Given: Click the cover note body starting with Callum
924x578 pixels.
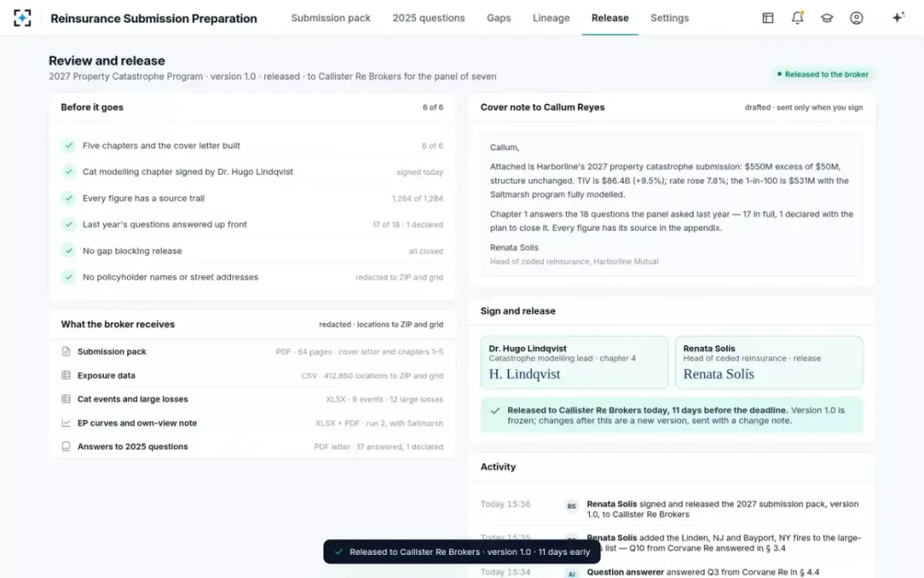Looking at the screenshot, I should [671, 204].
